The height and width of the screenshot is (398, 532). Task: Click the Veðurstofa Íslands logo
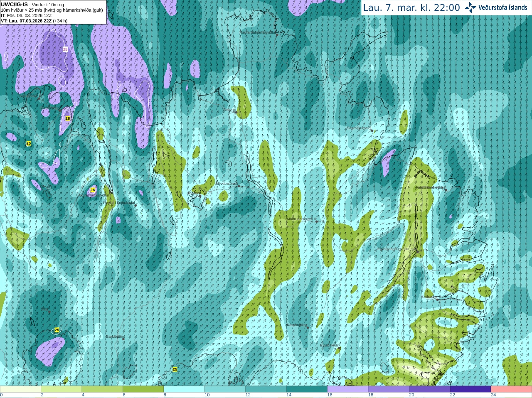click(x=496, y=7)
